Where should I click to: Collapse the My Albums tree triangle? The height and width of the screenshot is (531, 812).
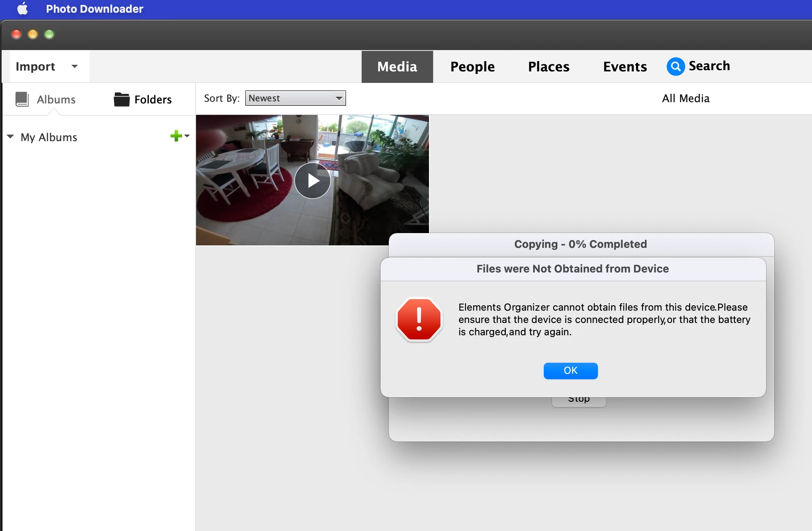click(11, 137)
